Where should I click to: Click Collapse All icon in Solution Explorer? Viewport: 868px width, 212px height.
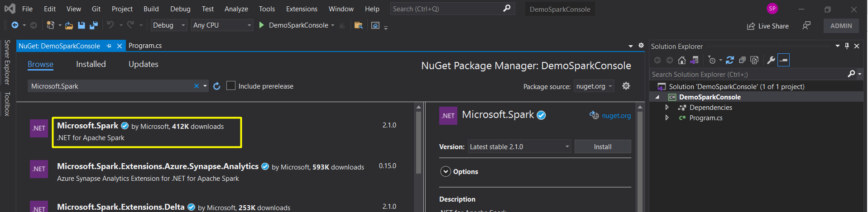pyautogui.click(x=742, y=60)
